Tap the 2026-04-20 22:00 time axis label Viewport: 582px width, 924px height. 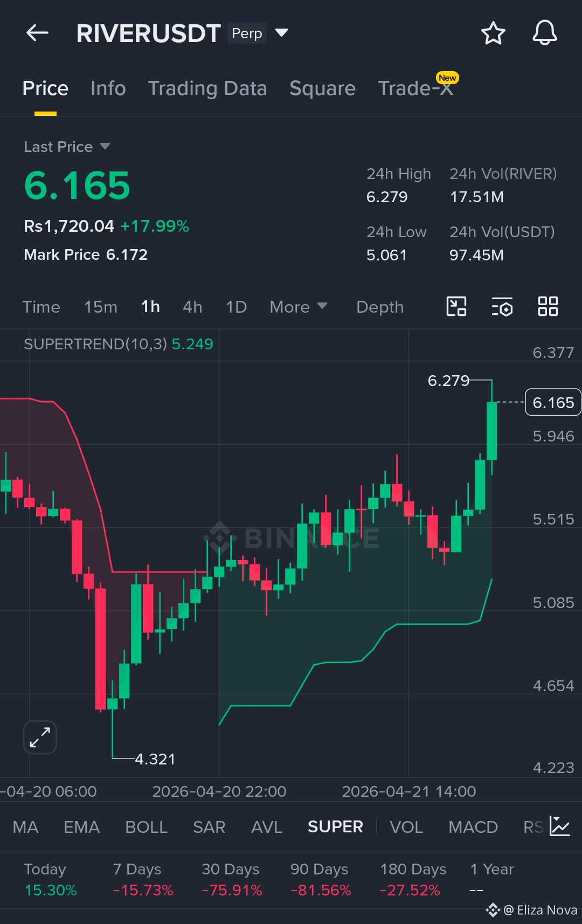tap(219, 791)
